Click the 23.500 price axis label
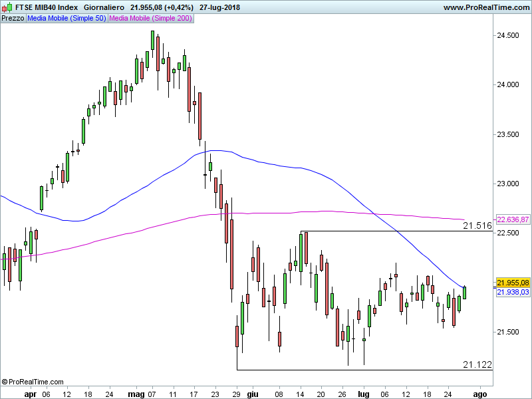532x399 pixels. point(508,134)
